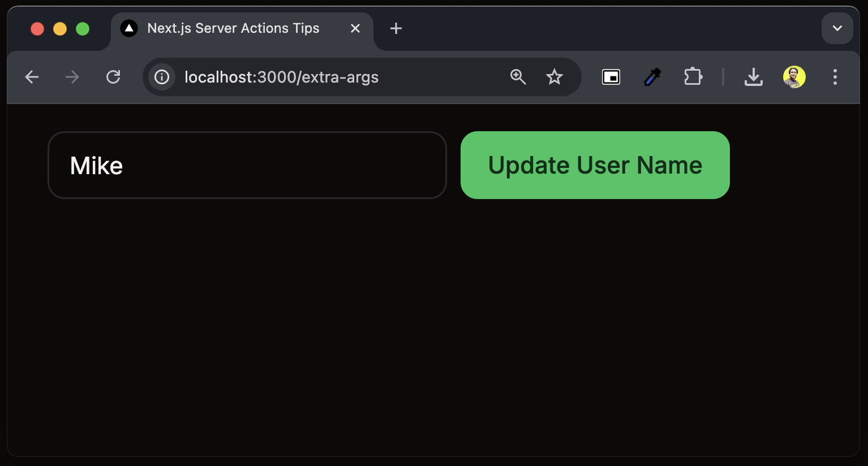
Task: Open Chrome's three-dot menu
Action: (x=835, y=77)
